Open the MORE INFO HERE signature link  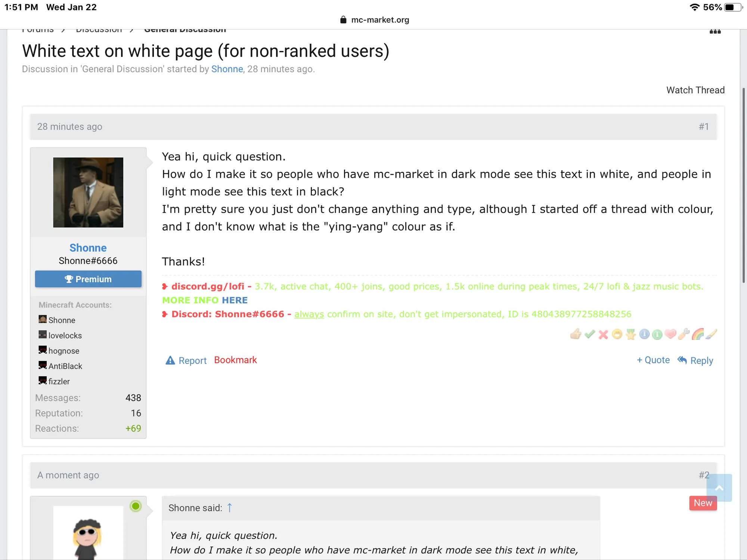click(x=205, y=300)
